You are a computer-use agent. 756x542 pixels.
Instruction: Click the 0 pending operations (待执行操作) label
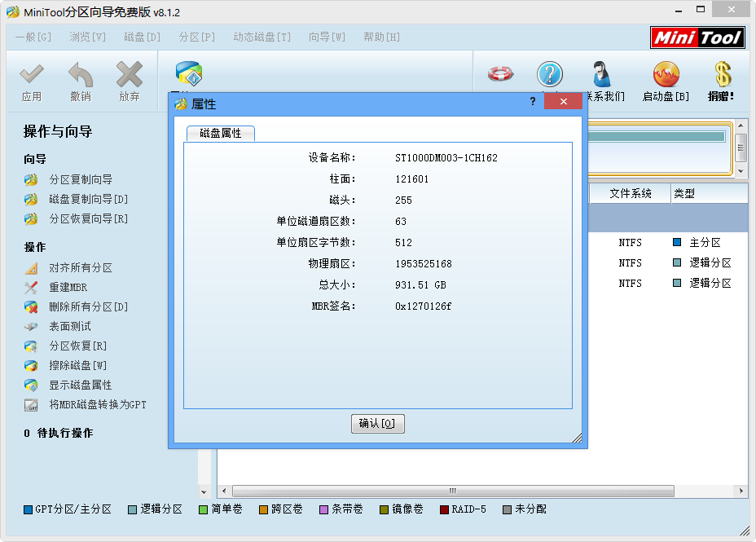tap(59, 433)
